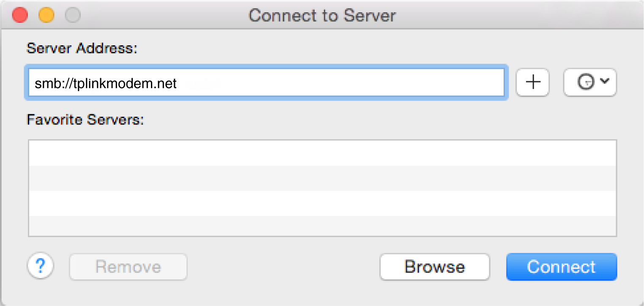Click the Favorite Servers label
The width and height of the screenshot is (644, 306).
pos(85,120)
